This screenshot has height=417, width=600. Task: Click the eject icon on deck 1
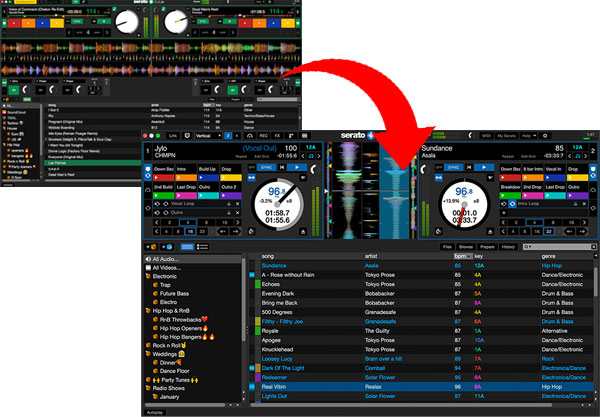(x=303, y=231)
